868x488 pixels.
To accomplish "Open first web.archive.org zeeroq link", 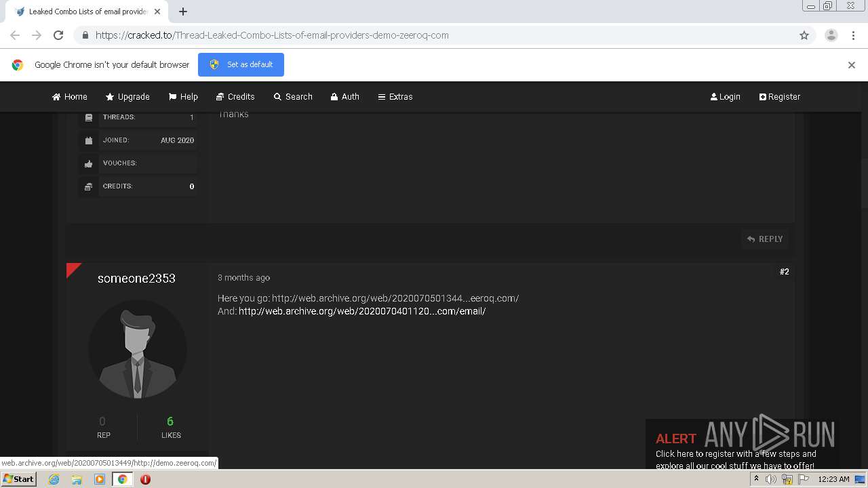I will (x=395, y=298).
